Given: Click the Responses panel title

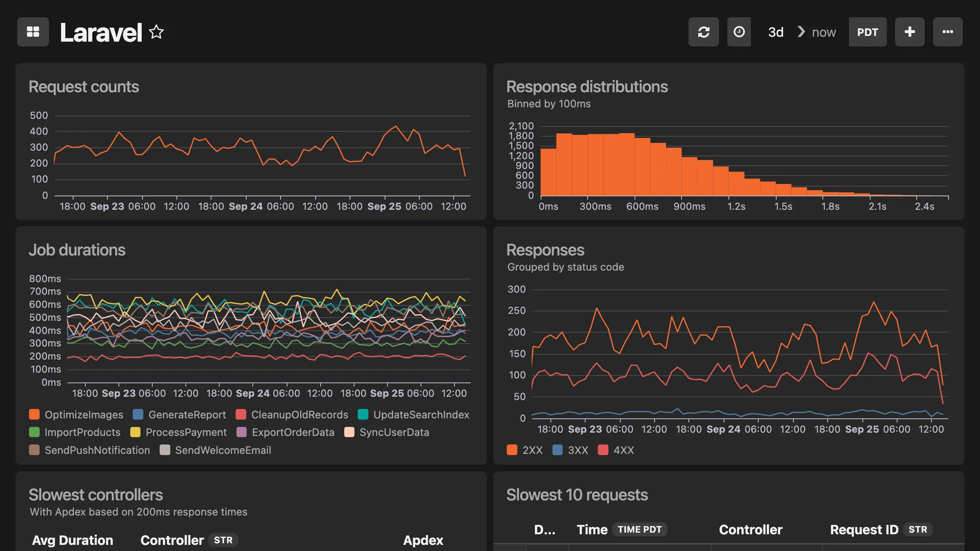Looking at the screenshot, I should click(x=545, y=250).
